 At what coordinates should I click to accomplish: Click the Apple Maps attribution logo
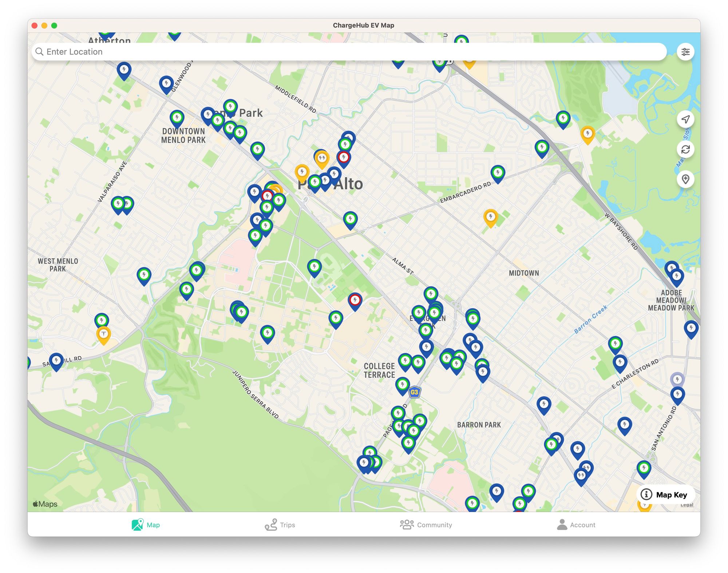pos(45,504)
